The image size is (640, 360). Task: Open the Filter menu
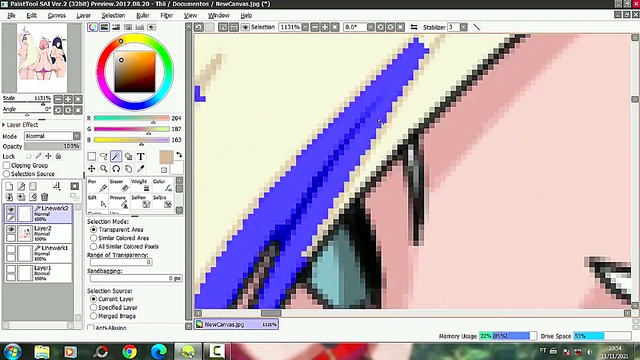[x=167, y=16]
